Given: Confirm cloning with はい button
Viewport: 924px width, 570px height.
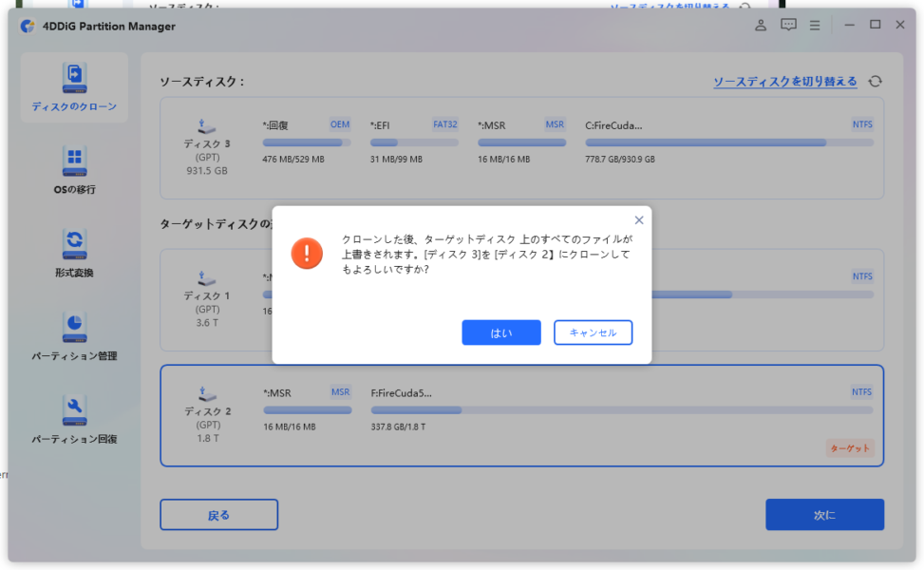Looking at the screenshot, I should tap(501, 332).
